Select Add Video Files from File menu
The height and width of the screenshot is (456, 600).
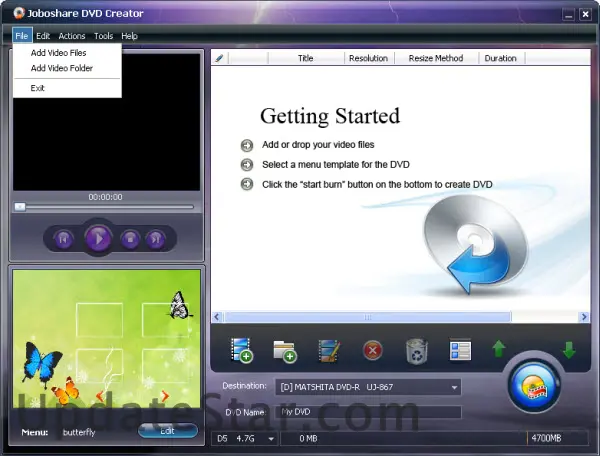coord(58,53)
